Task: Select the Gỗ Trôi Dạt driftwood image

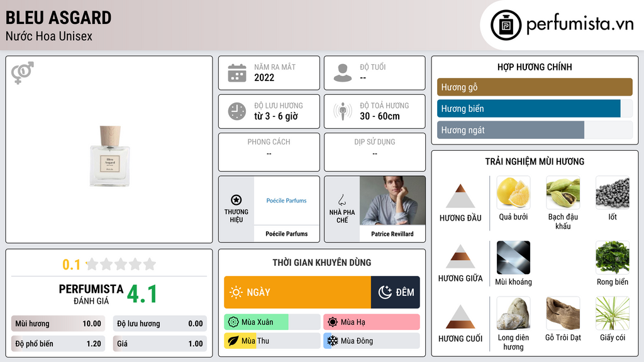Action: 563,313
